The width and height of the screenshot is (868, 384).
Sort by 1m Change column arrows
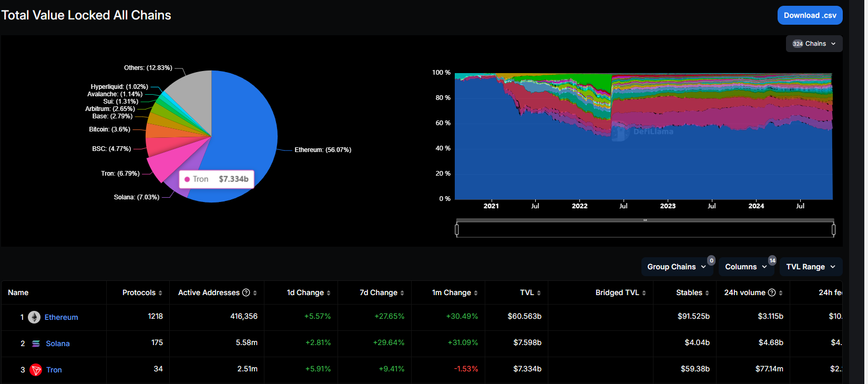coord(476,293)
